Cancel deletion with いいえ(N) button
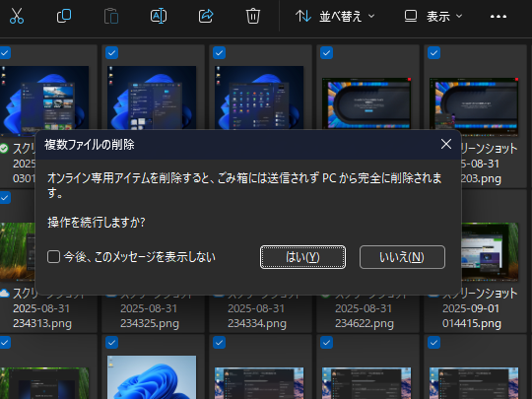Screen dimensions: 532x399 click(402, 257)
